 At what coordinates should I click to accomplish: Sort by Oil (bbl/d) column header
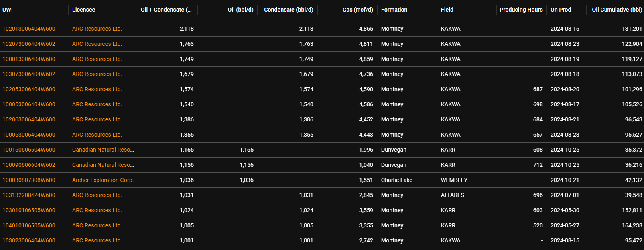point(240,10)
